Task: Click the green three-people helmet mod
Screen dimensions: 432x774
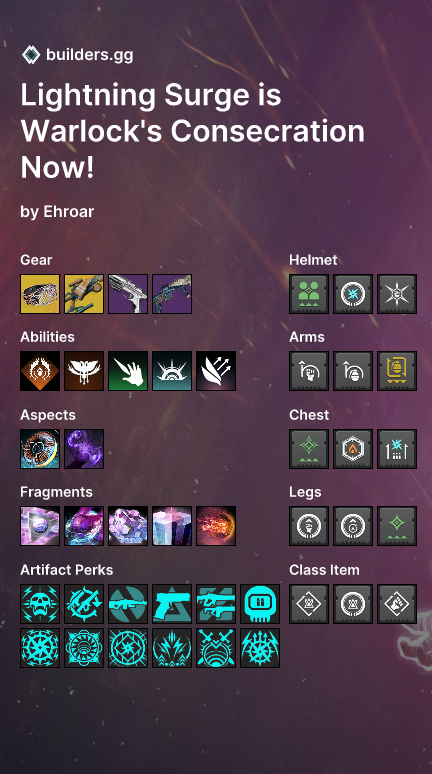Action: 309,294
